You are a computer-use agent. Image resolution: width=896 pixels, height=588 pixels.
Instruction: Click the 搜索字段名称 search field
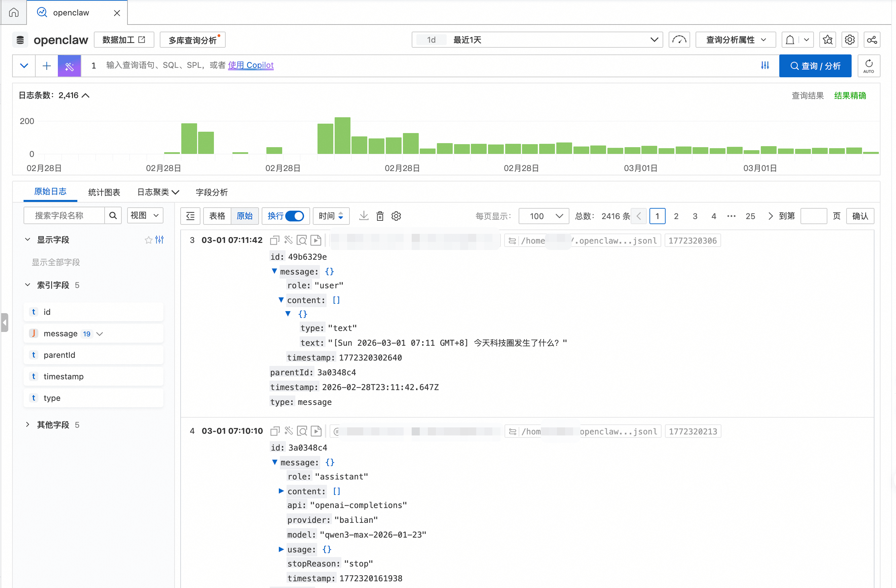(x=64, y=216)
